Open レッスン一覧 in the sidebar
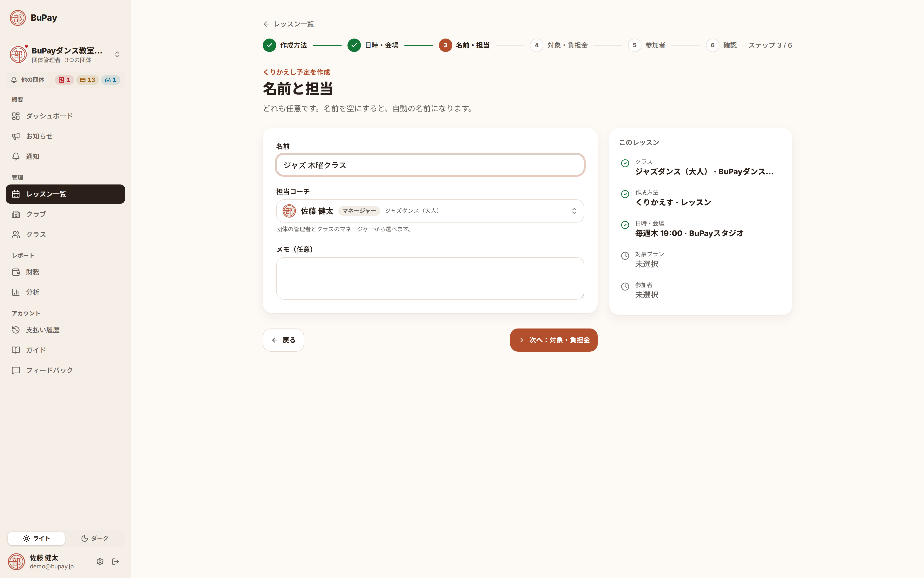Screen dimensions: 924x578 click(x=65, y=194)
